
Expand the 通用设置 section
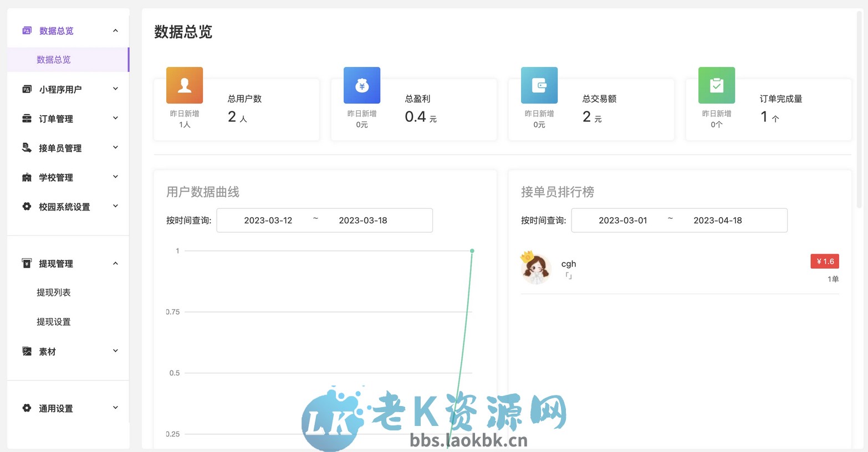click(115, 408)
